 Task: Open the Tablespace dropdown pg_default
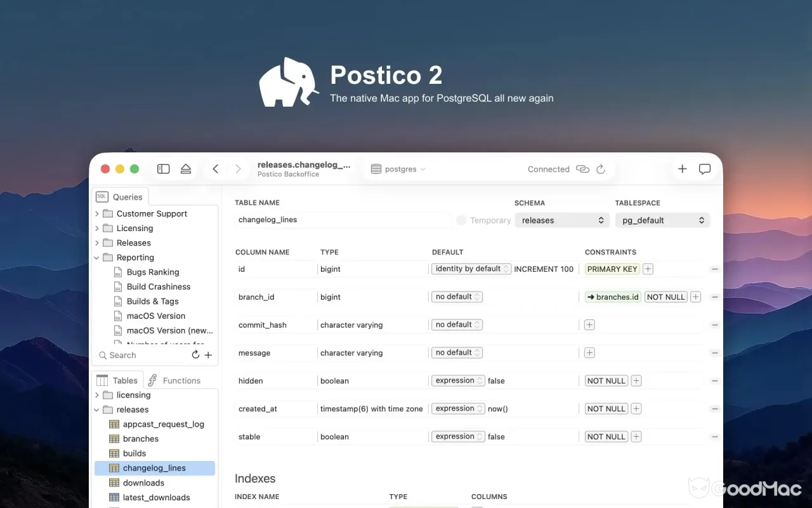pyautogui.click(x=662, y=220)
